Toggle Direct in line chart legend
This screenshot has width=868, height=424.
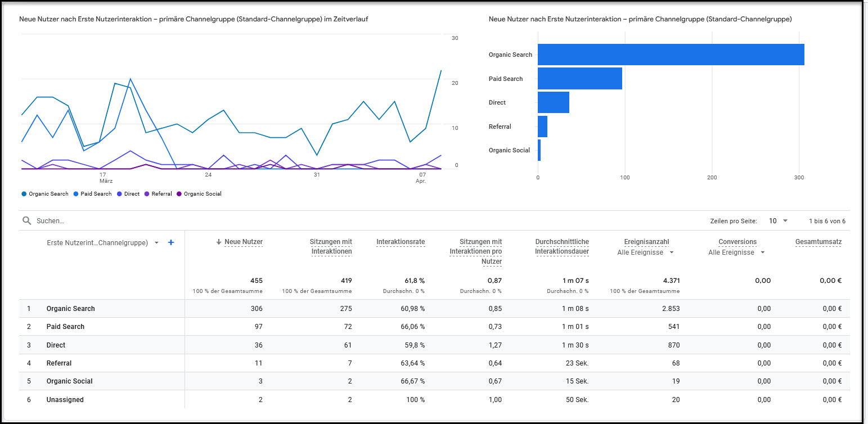pyautogui.click(x=128, y=194)
